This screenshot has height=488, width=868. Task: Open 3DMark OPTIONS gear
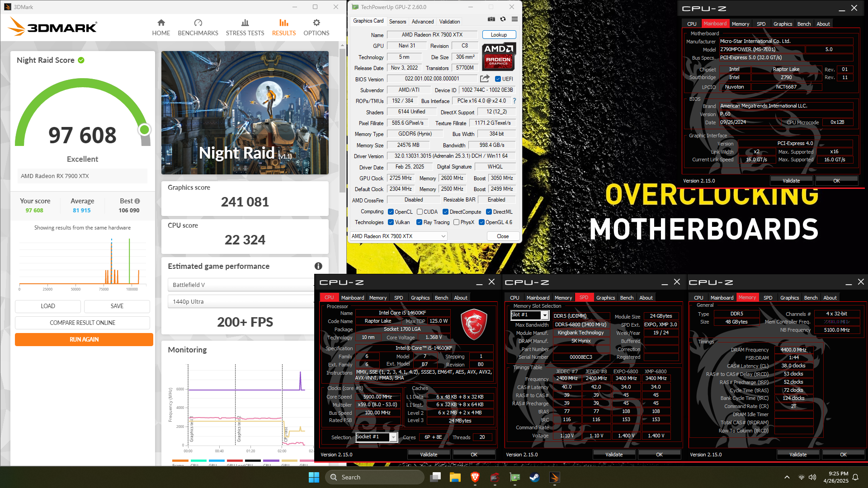pyautogui.click(x=316, y=28)
